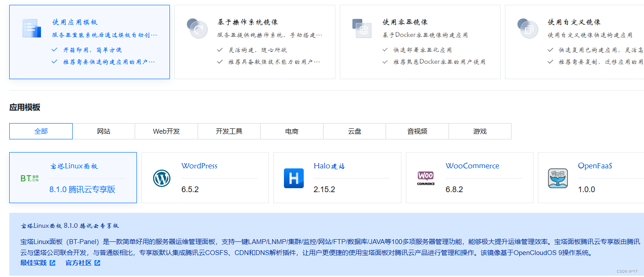Click the text 推荐具备较强技术能力的用户
Viewport: 644px width, 277px height.
tap(274, 62)
